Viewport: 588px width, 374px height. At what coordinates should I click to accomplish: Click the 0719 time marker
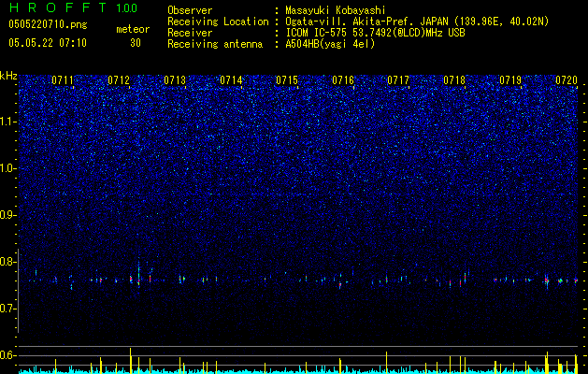pyautogui.click(x=510, y=80)
